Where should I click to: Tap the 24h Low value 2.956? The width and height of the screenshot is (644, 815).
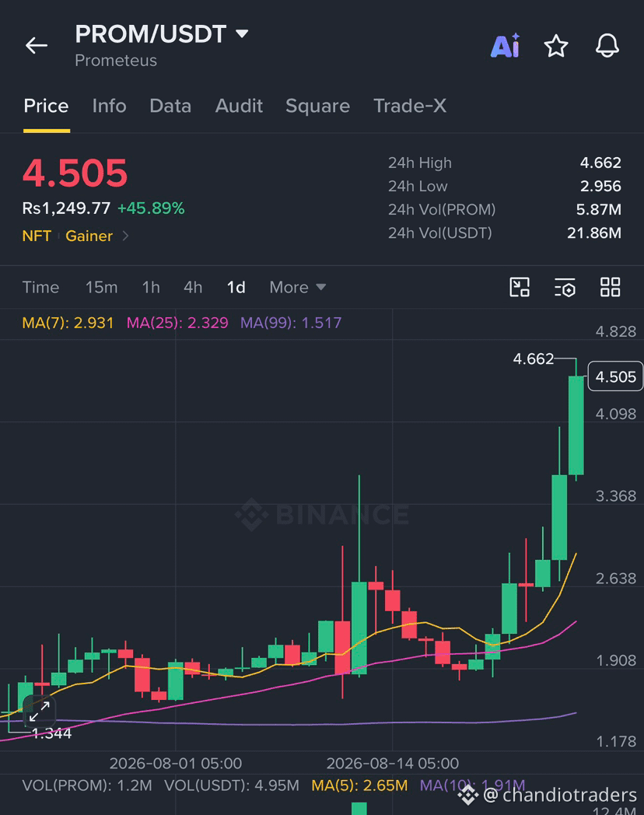pyautogui.click(x=600, y=186)
